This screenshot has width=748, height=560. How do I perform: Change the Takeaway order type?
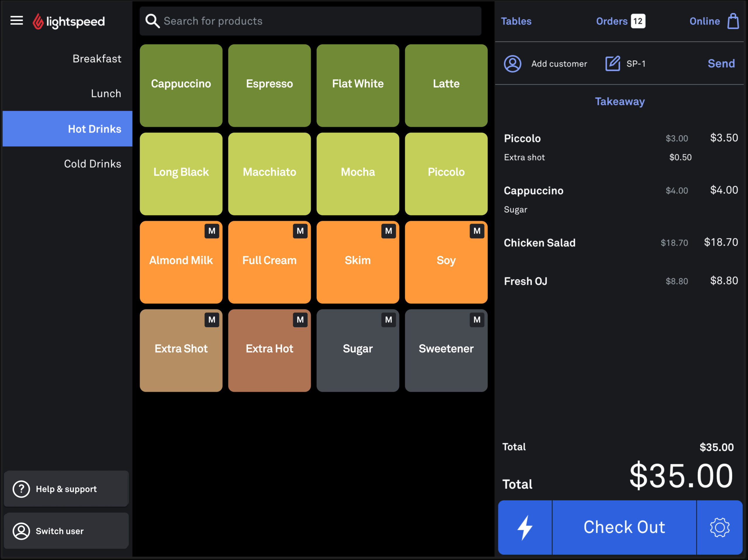pos(620,101)
